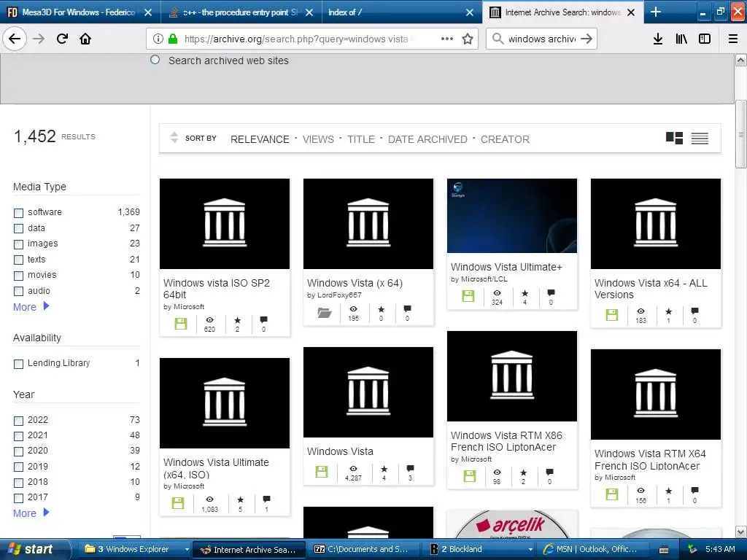This screenshot has width=747, height=560.
Task: Check the software media type box
Action: click(x=18, y=213)
